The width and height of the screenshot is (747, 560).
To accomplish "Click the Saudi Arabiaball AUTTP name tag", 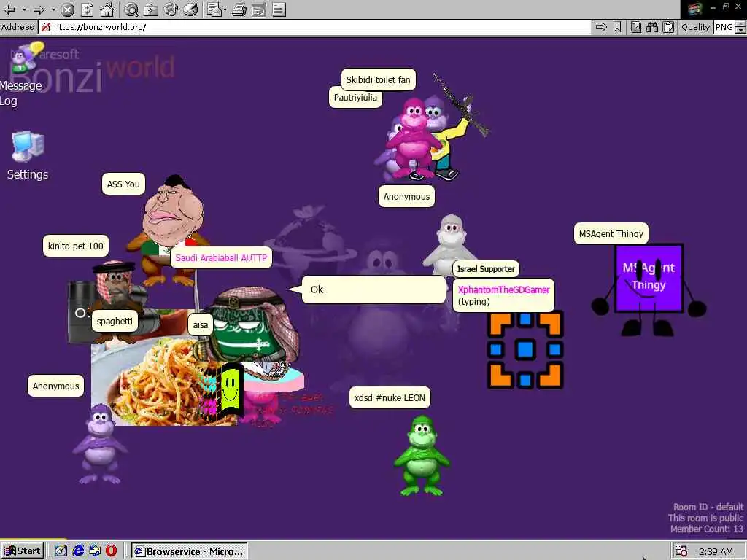I will (x=221, y=257).
